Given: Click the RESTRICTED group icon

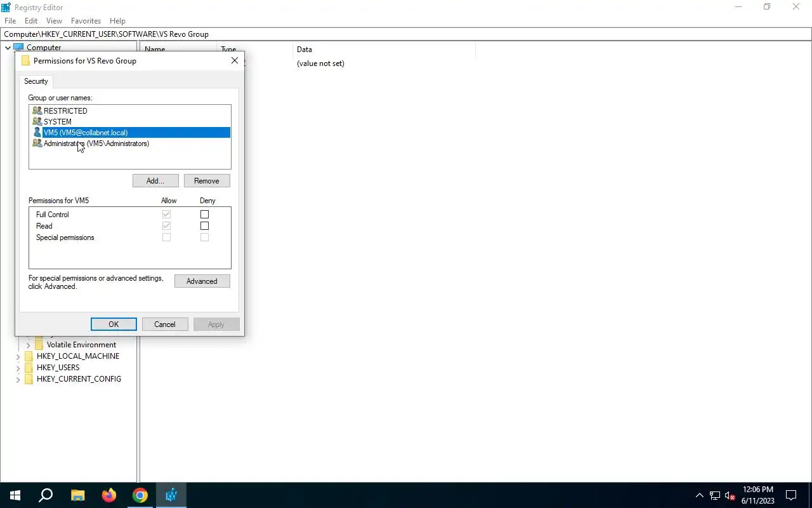Looking at the screenshot, I should point(37,110).
